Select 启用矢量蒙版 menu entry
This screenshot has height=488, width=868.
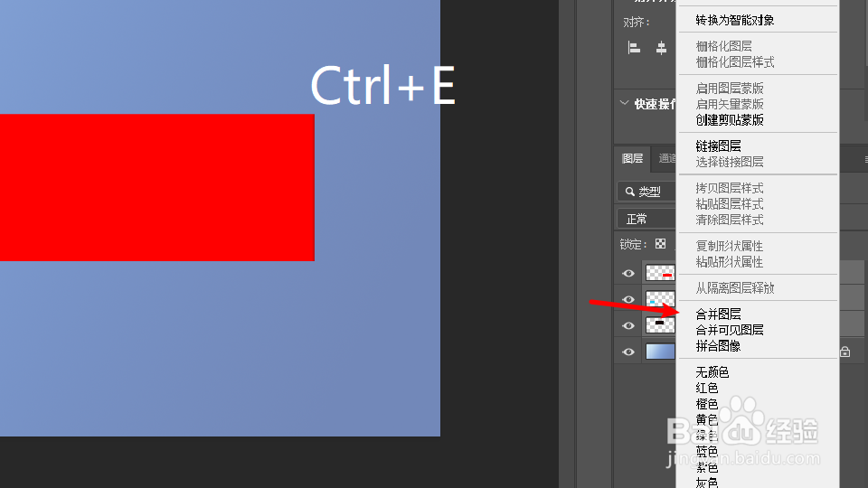tap(730, 104)
